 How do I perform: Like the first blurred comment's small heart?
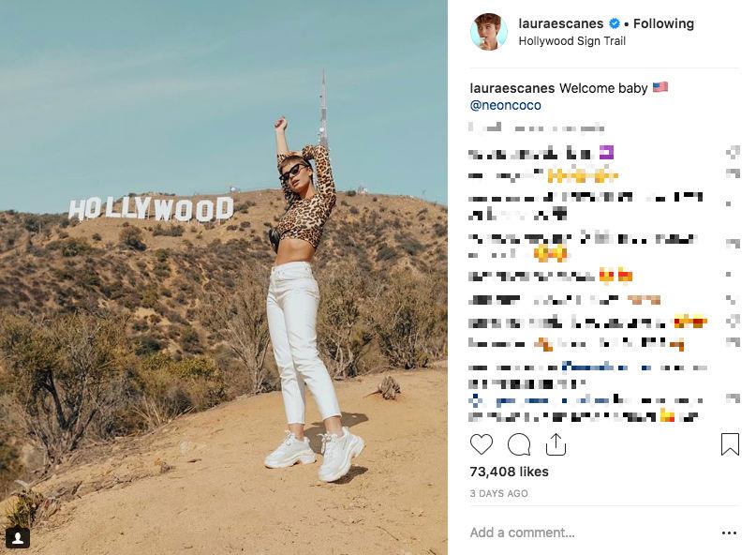733,153
